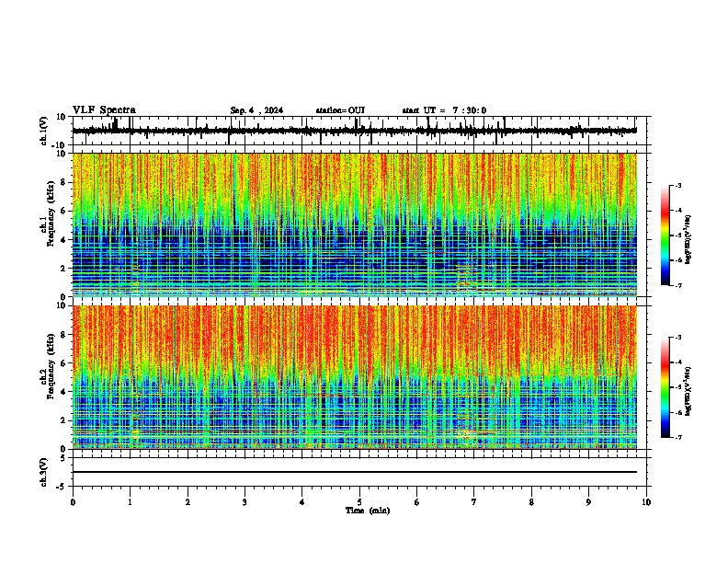Image resolution: width=728 pixels, height=563 pixels.
Task: Pick the ch.2 spectrogram color bar
Action: point(665,387)
